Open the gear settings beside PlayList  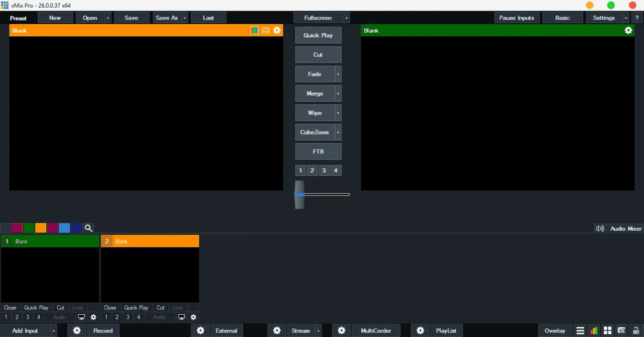pos(420,330)
